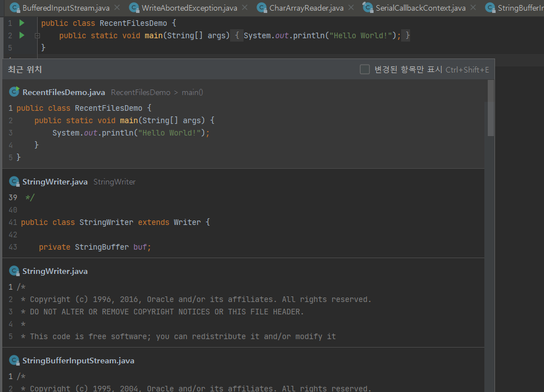This screenshot has width=544, height=392.
Task: Click the 변경된 항목만 표시 label
Action: point(408,69)
